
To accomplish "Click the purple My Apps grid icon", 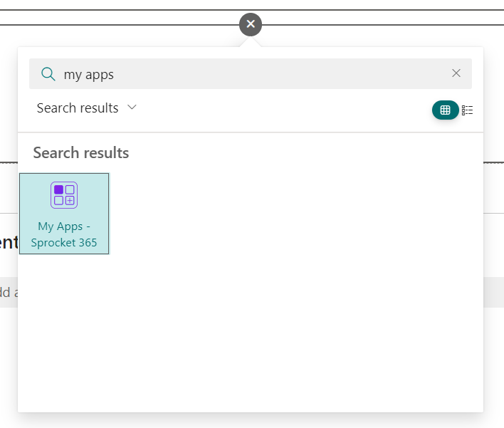I will [x=64, y=195].
